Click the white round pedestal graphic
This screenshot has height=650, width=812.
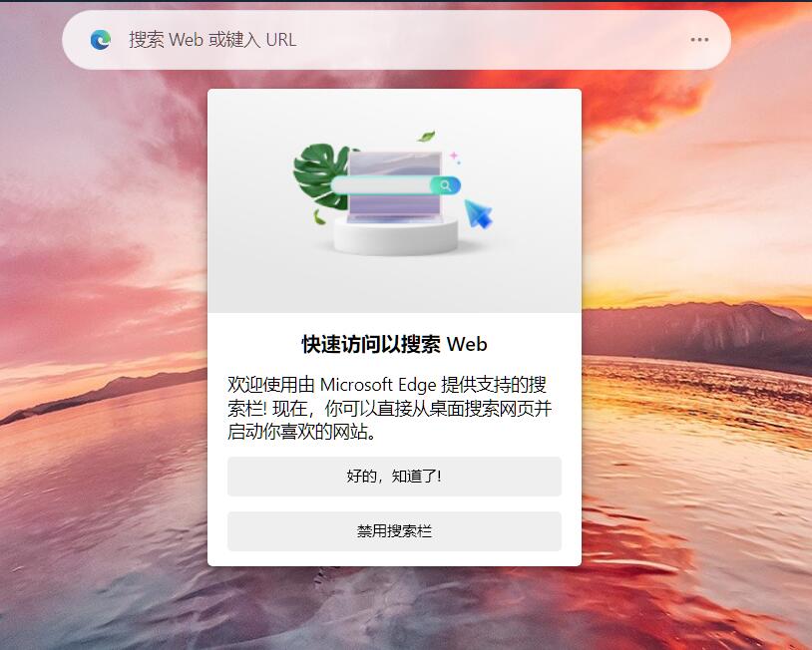point(396,235)
